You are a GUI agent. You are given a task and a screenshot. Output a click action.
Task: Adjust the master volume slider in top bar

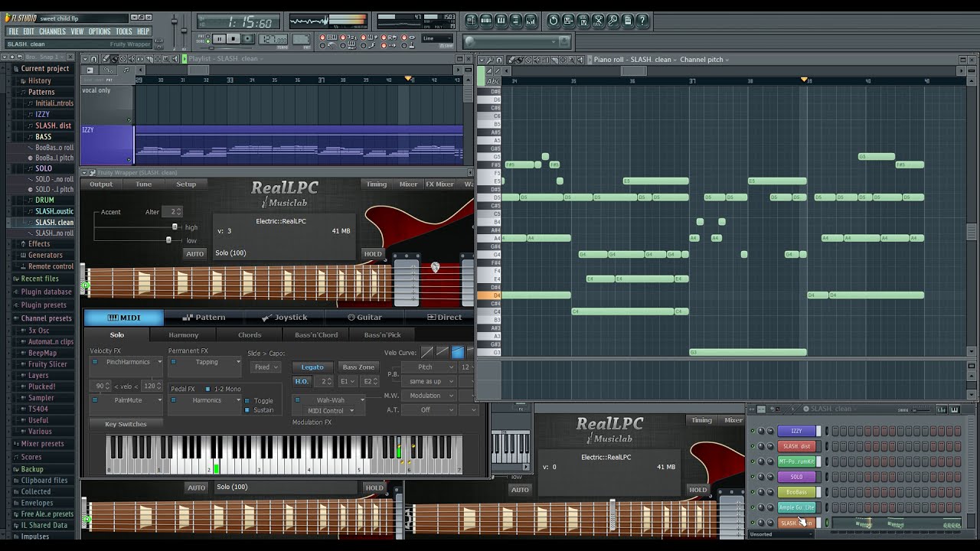click(175, 21)
